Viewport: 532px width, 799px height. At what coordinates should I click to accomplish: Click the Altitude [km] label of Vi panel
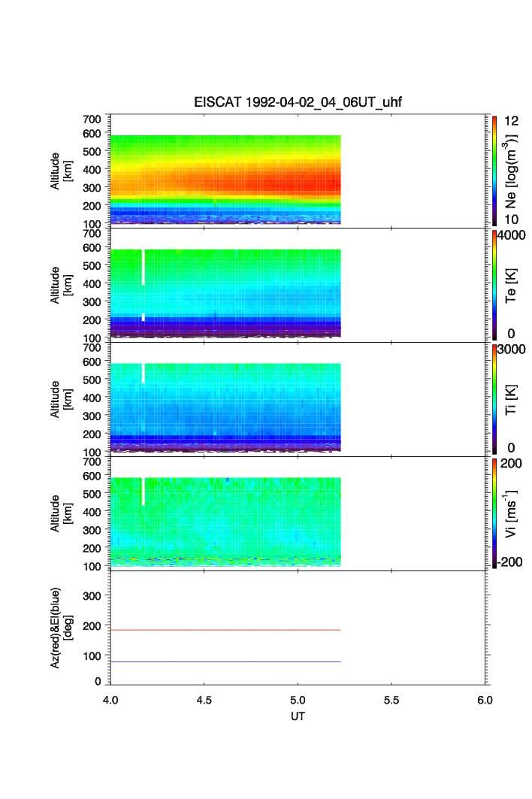[61, 513]
